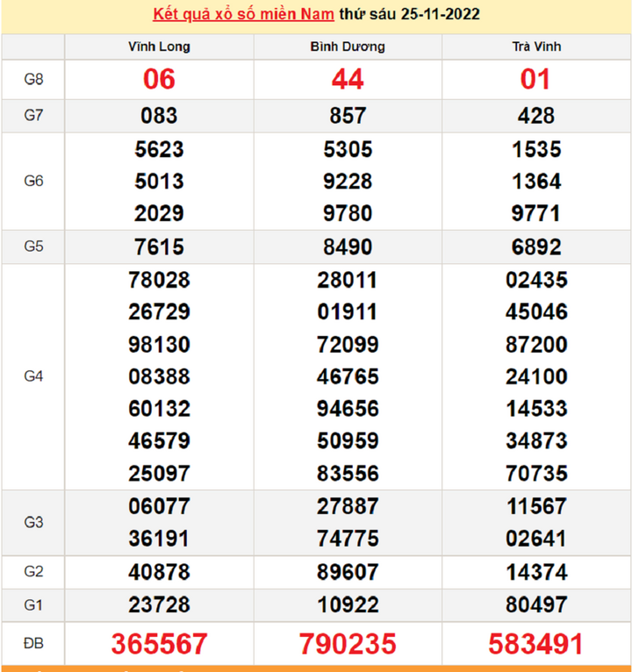
Task: Click G6 number 5305
Action: (348, 149)
